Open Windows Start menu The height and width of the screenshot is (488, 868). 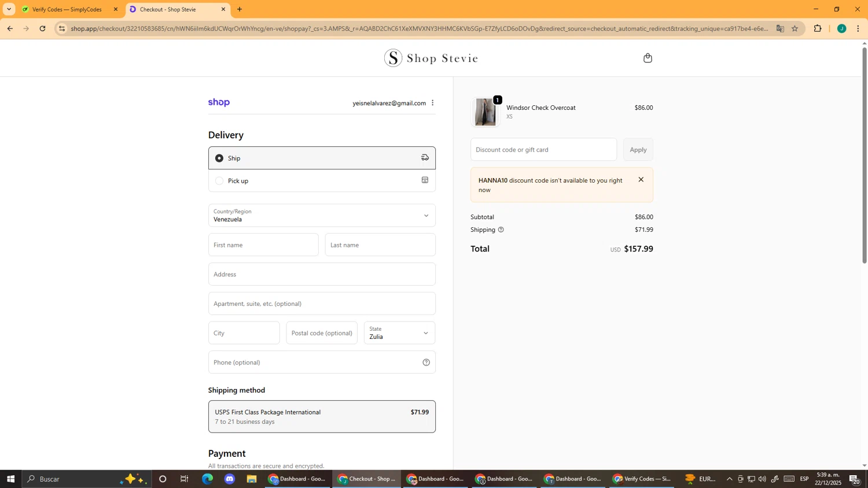tap(10, 479)
